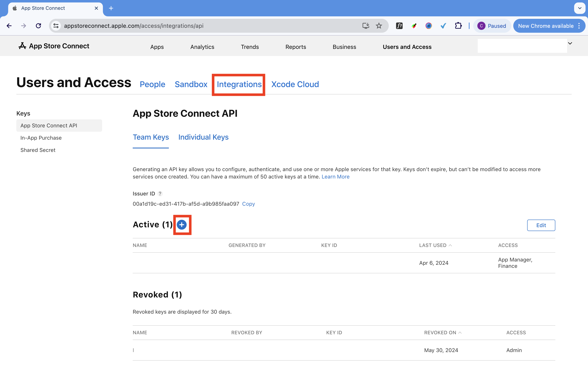
Task: Close the App Store Connect tab
Action: pos(96,8)
